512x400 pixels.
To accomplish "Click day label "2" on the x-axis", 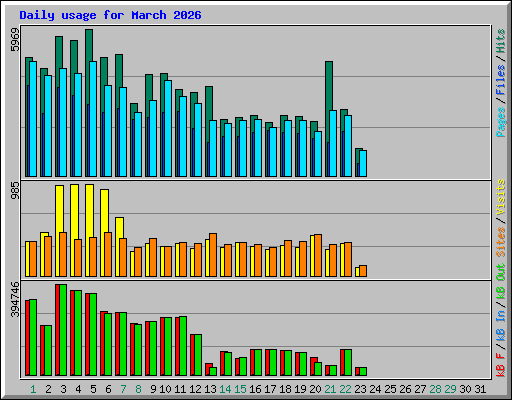I will coord(48,389).
